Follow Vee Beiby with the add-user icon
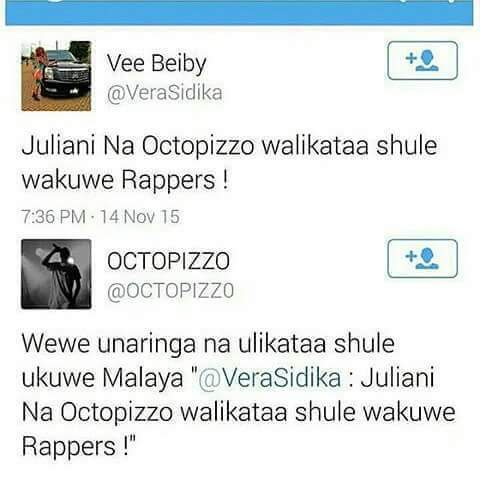The height and width of the screenshot is (480, 480). (422, 60)
